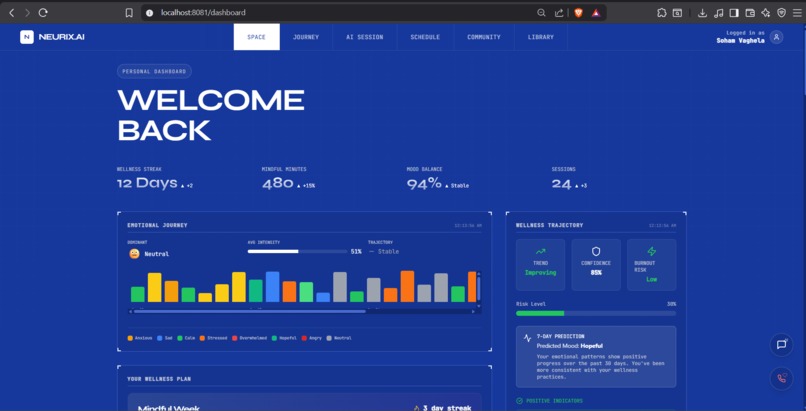Click the 3 day streak text
The height and width of the screenshot is (411, 806).
click(447, 408)
